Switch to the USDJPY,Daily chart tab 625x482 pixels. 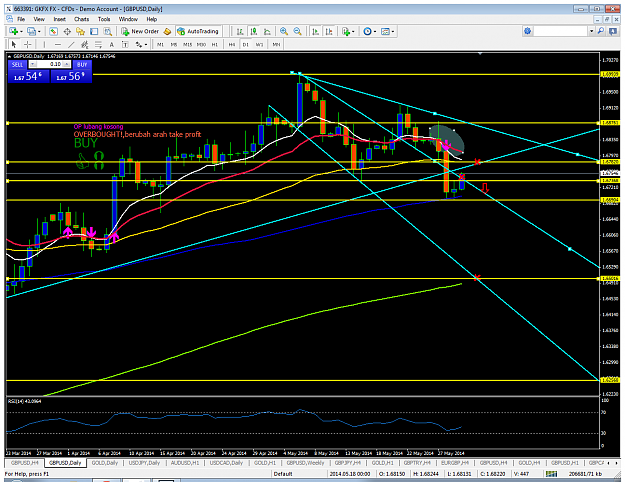(144, 463)
